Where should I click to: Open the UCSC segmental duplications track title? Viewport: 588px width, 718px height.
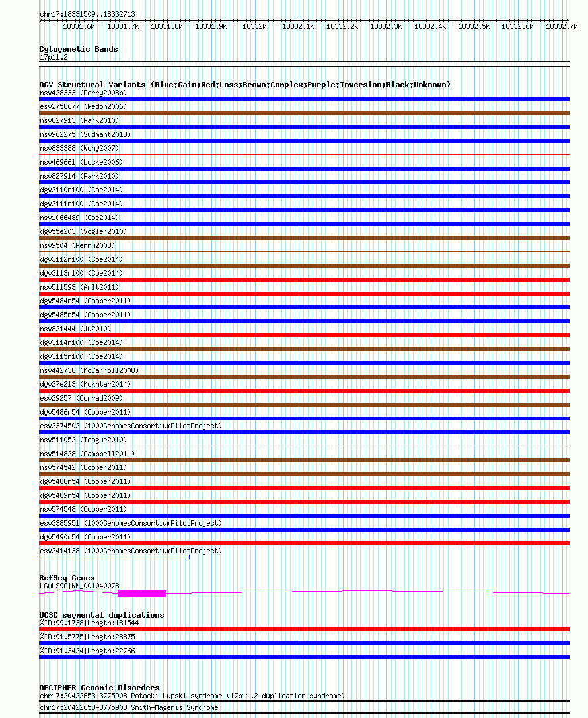click(102, 615)
